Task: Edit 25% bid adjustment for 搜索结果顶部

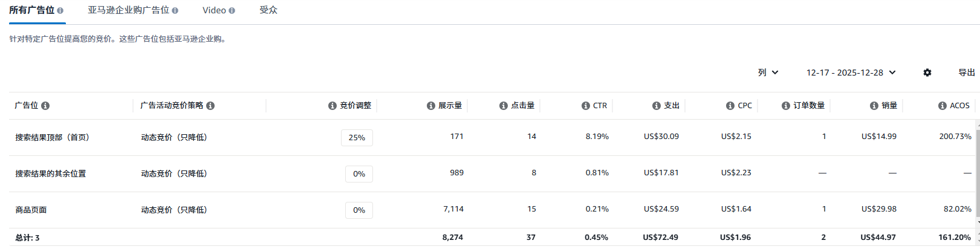Action: click(357, 138)
